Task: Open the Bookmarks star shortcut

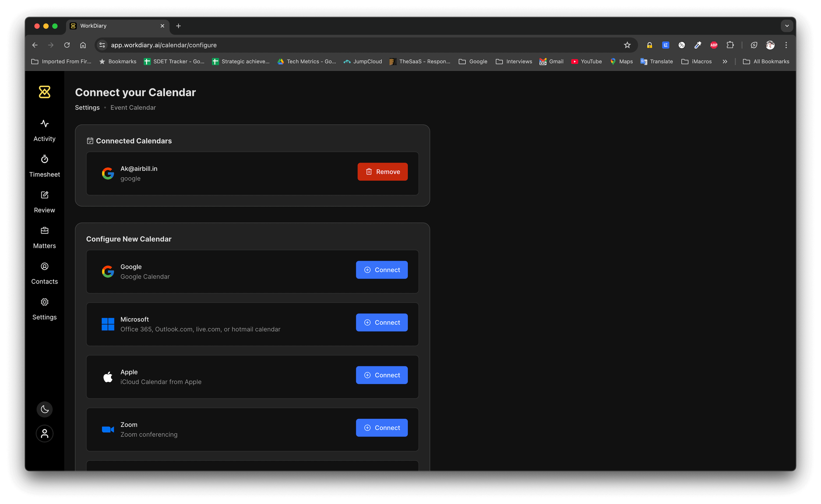Action: point(118,61)
